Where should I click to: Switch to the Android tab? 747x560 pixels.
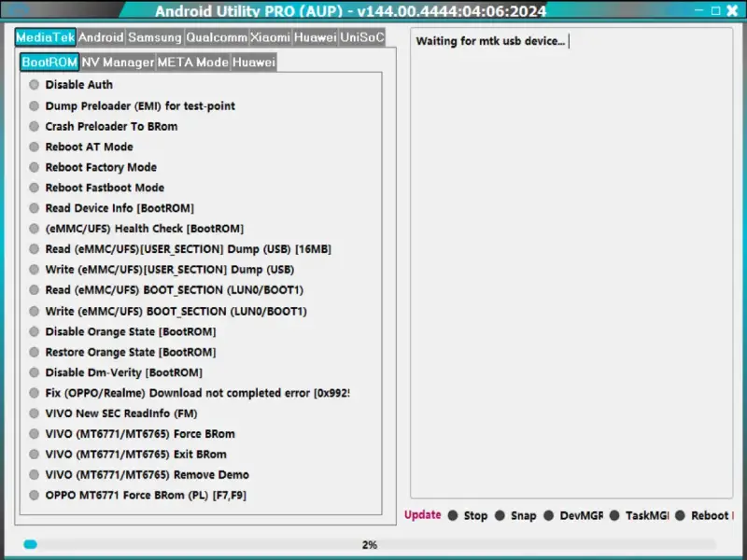coord(101,37)
